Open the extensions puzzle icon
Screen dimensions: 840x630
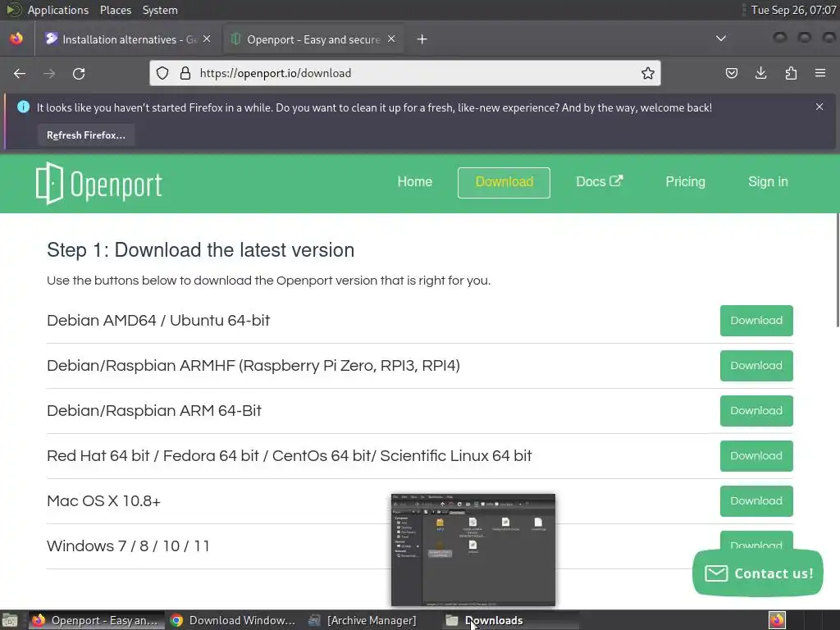[x=791, y=73]
